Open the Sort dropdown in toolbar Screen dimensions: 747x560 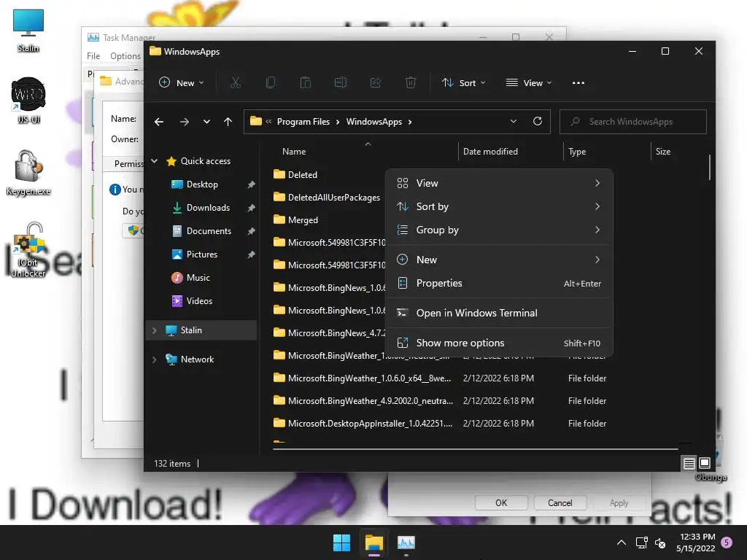[x=463, y=83]
